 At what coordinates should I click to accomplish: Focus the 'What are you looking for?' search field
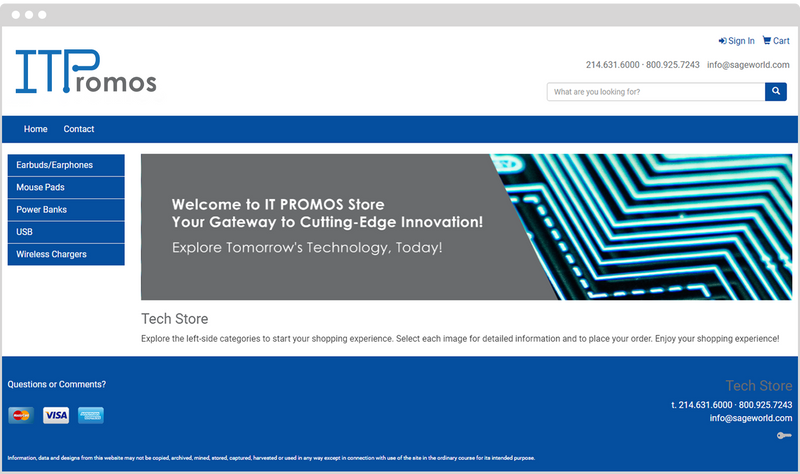(655, 92)
